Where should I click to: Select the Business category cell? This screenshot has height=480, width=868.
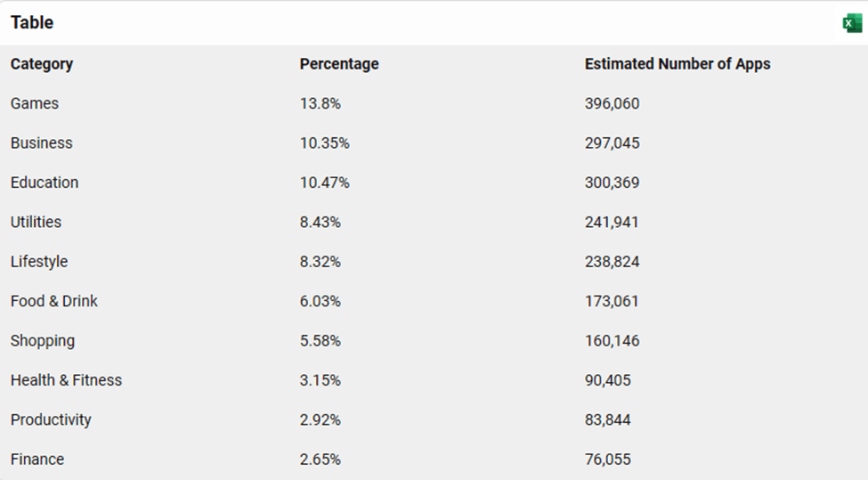pyautogui.click(x=42, y=143)
